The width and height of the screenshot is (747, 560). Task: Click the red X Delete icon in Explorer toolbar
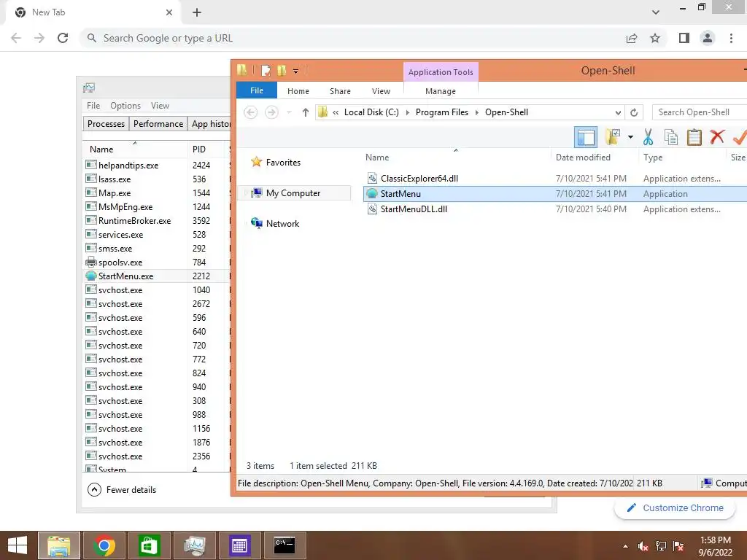(717, 137)
